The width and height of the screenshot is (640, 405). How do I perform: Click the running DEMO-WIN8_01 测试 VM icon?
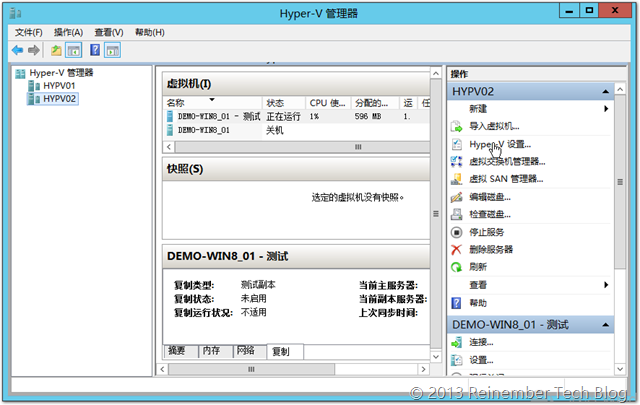click(170, 117)
